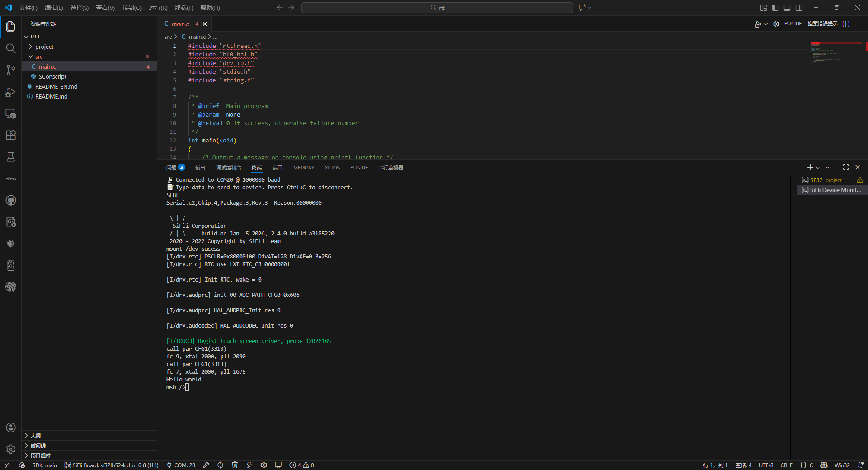Click the split editor icon
The image size is (868, 470).
(846, 24)
